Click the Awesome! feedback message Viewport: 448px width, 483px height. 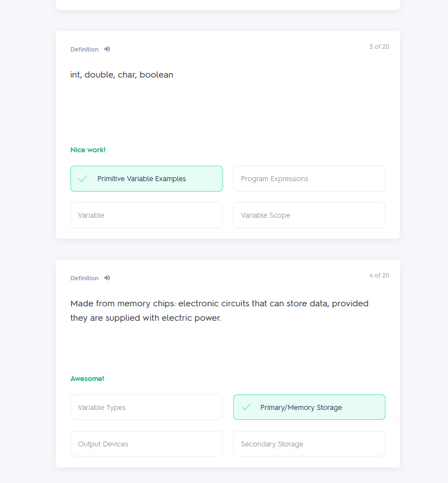87,378
